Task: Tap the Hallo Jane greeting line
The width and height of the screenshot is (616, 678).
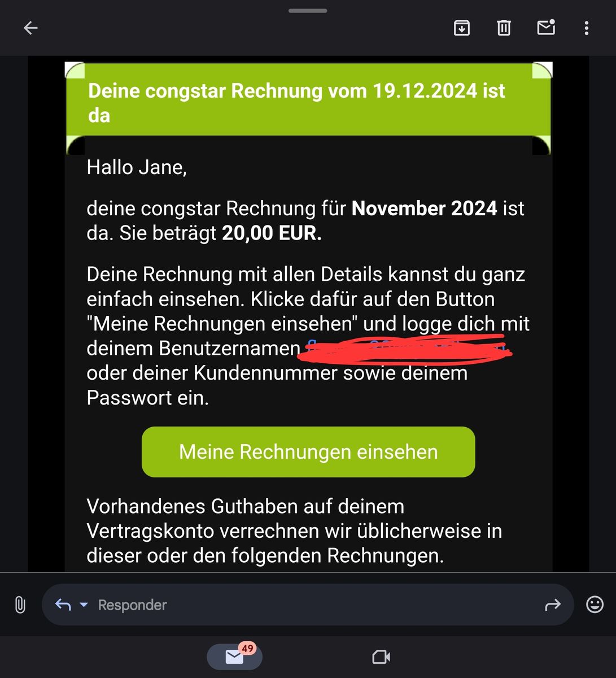Action: click(x=137, y=167)
